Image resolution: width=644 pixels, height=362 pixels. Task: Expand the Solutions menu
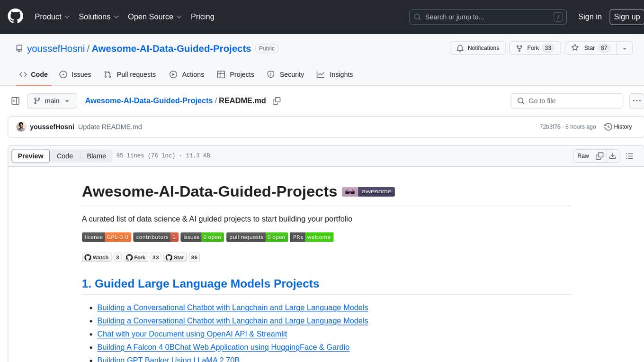(x=98, y=17)
